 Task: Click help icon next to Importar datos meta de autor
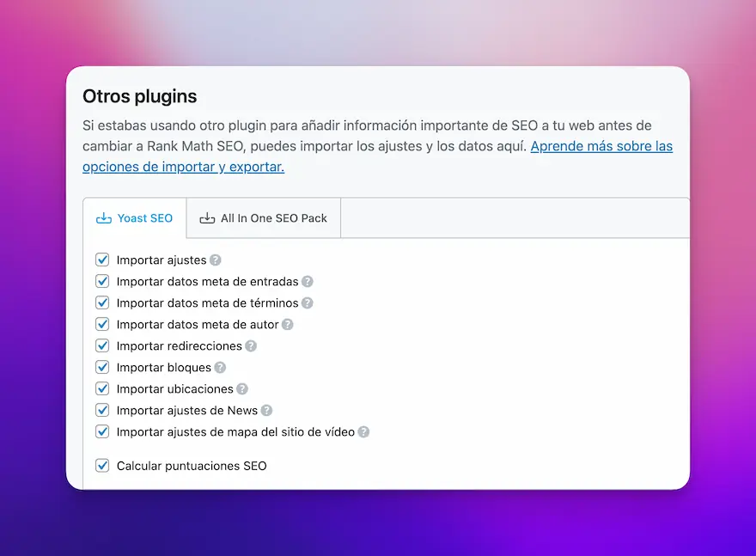tap(288, 324)
